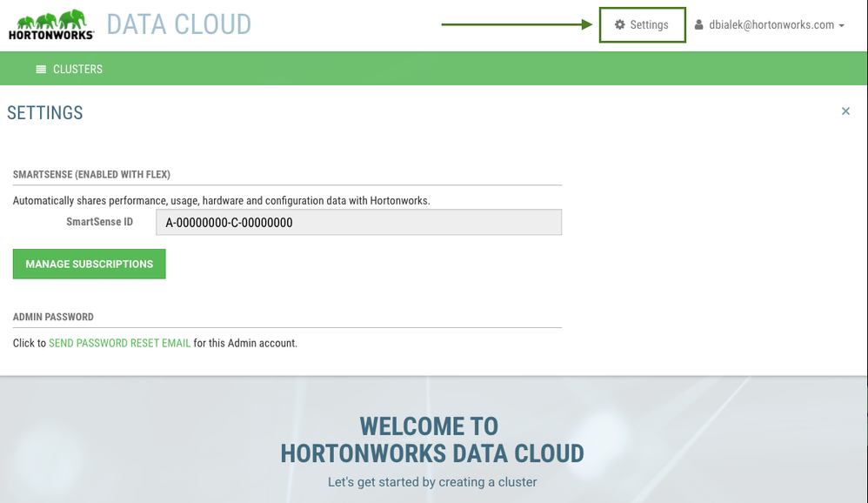
Task: Click the SmartSense ID input field
Action: (358, 222)
